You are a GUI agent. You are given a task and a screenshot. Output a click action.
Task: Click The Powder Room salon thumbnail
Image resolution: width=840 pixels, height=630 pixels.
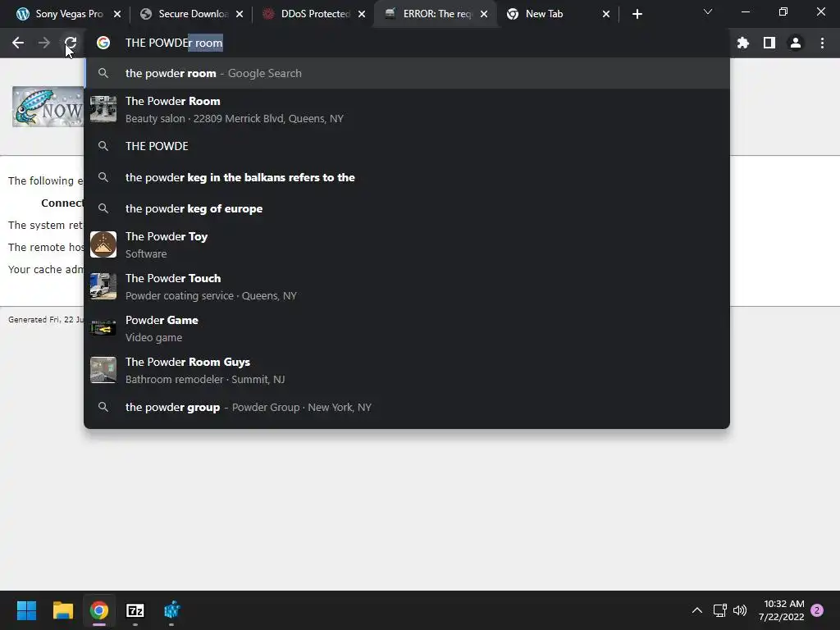(x=103, y=109)
